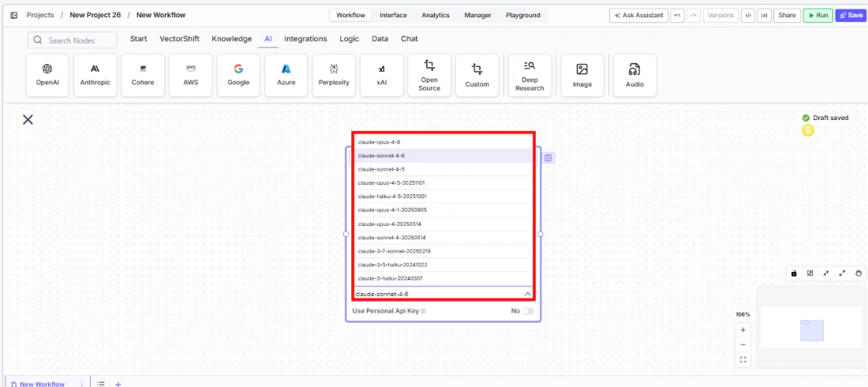Open the VectorShift node category
The height and width of the screenshot is (387, 868).
point(179,39)
